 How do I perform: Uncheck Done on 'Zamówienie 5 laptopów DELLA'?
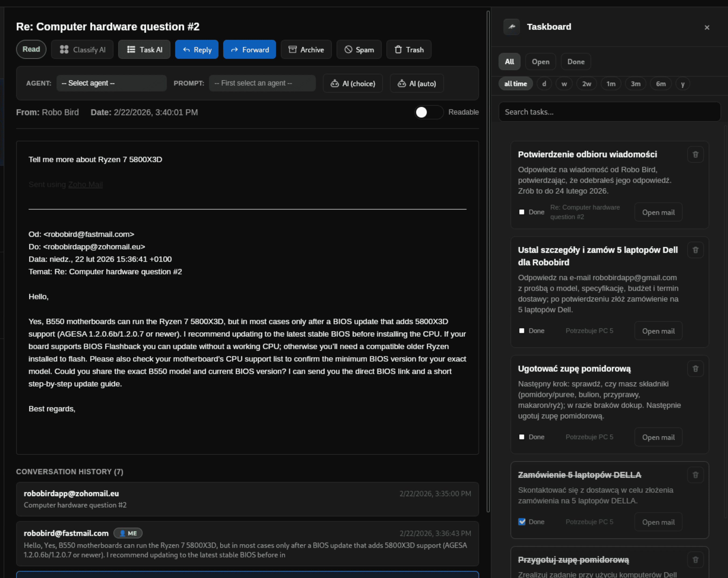[522, 522]
